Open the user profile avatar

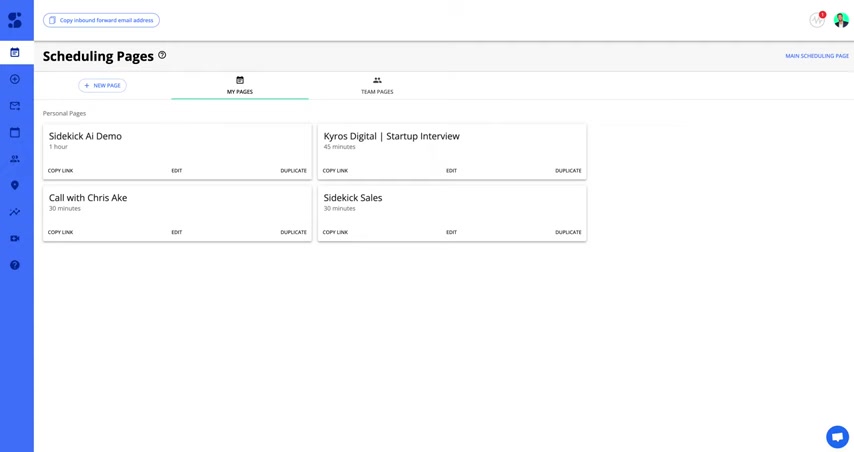click(841, 20)
